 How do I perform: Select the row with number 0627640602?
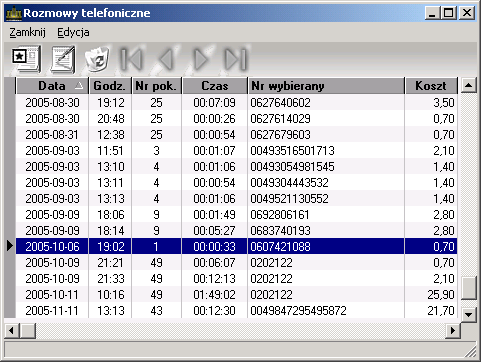coord(236,102)
